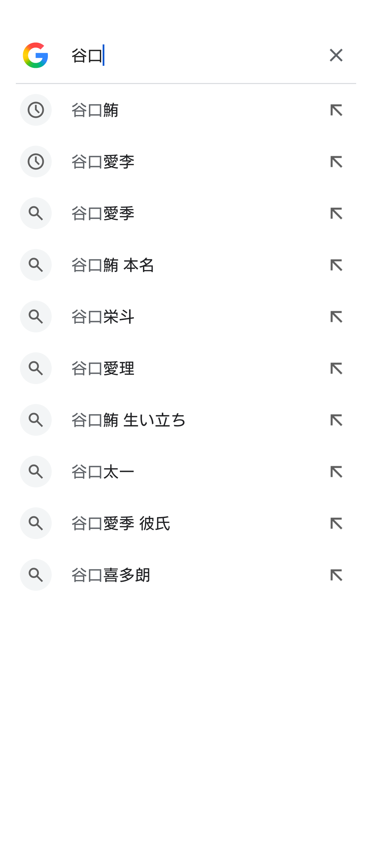372x868 pixels.
Task: Tap the arrow icon beside 谷口愛理
Action: (336, 369)
